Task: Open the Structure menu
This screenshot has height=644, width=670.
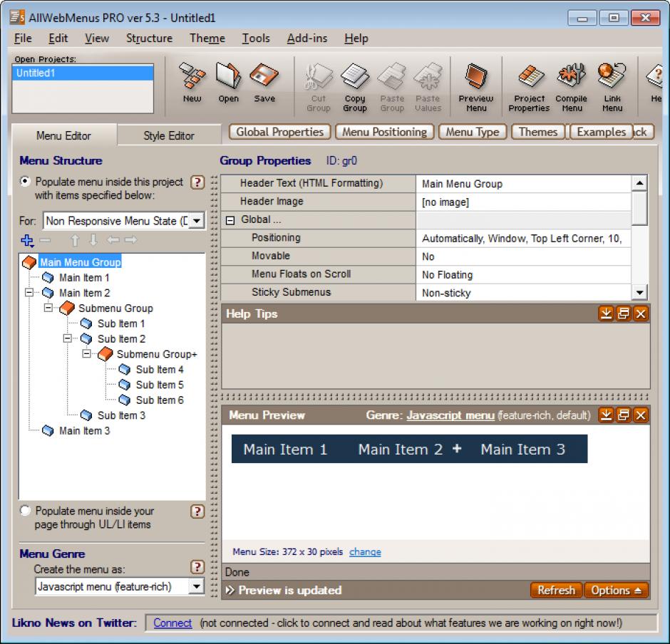Action: (x=149, y=38)
